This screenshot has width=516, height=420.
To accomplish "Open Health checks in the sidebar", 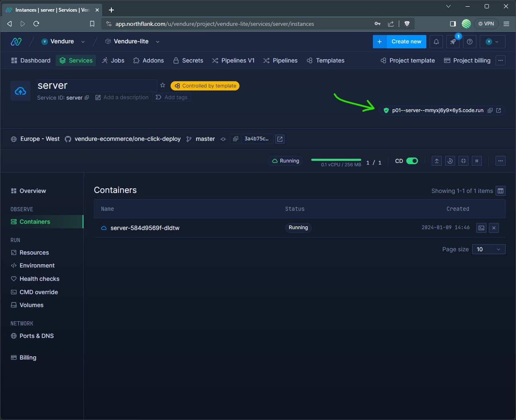I will click(x=39, y=279).
